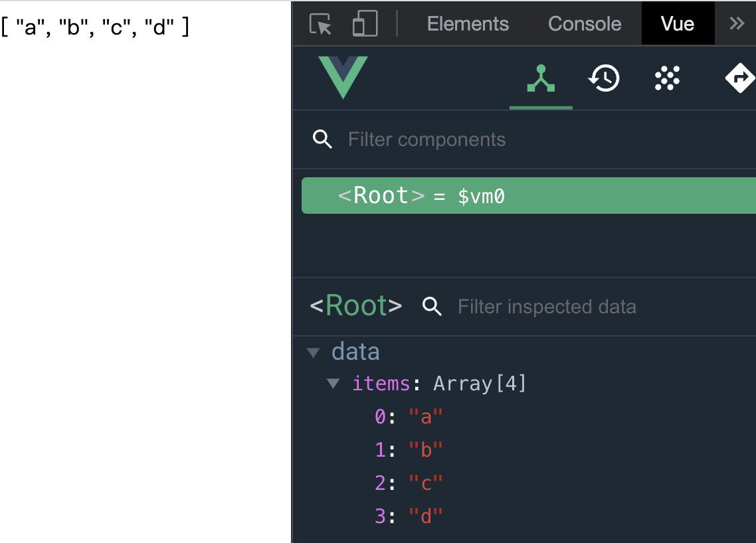Select the Vue tab

click(678, 23)
